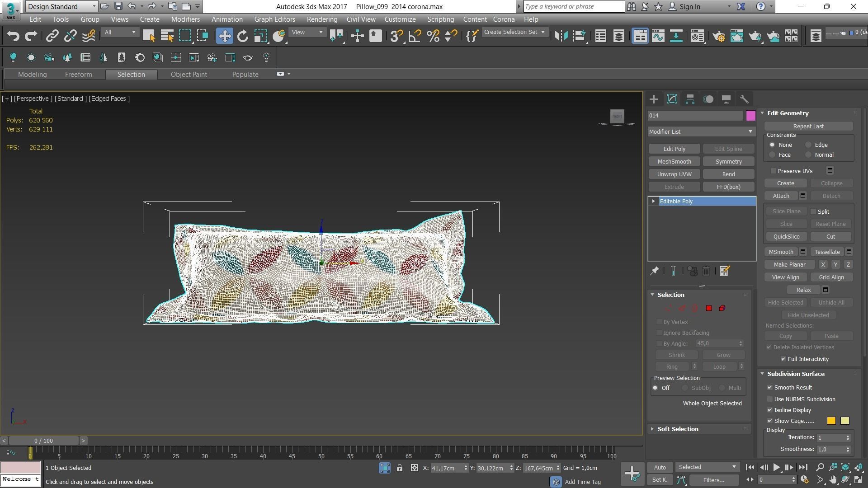Image resolution: width=868 pixels, height=488 pixels.
Task: Enable the Preserve UVs checkbox
Action: pos(774,171)
